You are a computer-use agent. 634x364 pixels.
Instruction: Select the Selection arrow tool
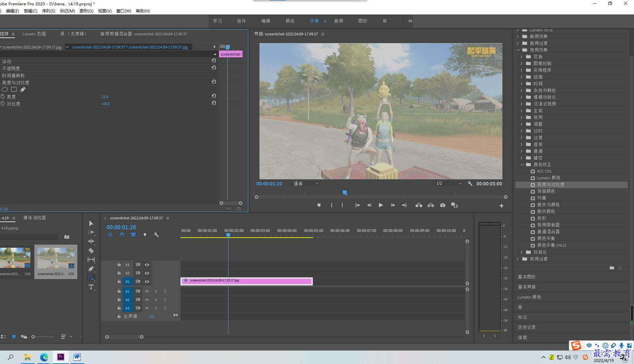[x=91, y=223]
